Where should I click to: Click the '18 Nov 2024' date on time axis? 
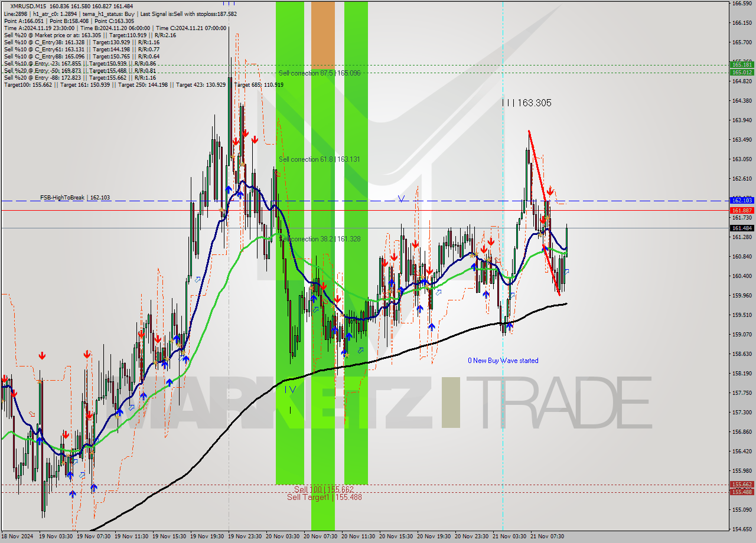18,537
